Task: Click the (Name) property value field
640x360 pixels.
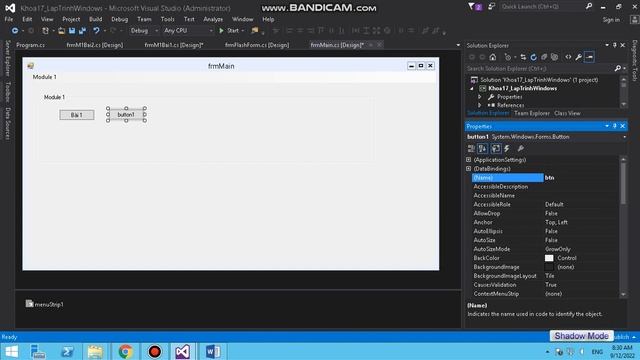Action: point(581,178)
